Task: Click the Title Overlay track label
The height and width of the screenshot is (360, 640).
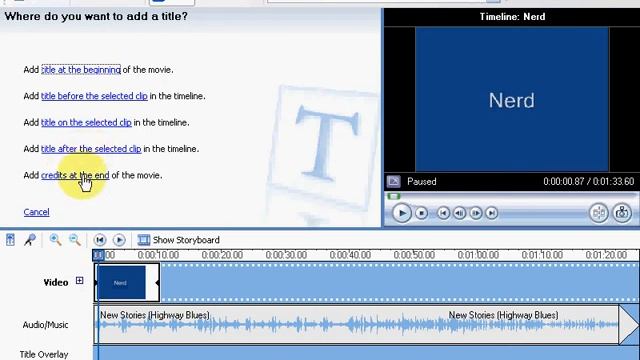Action: [x=44, y=354]
